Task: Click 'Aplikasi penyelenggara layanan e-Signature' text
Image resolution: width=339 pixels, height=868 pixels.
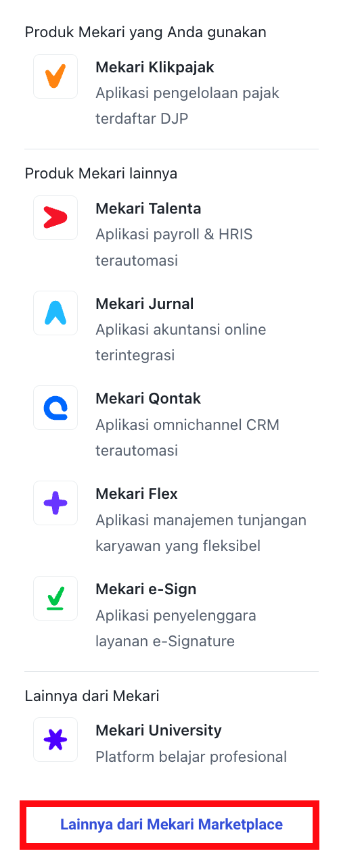Action: coord(176,629)
